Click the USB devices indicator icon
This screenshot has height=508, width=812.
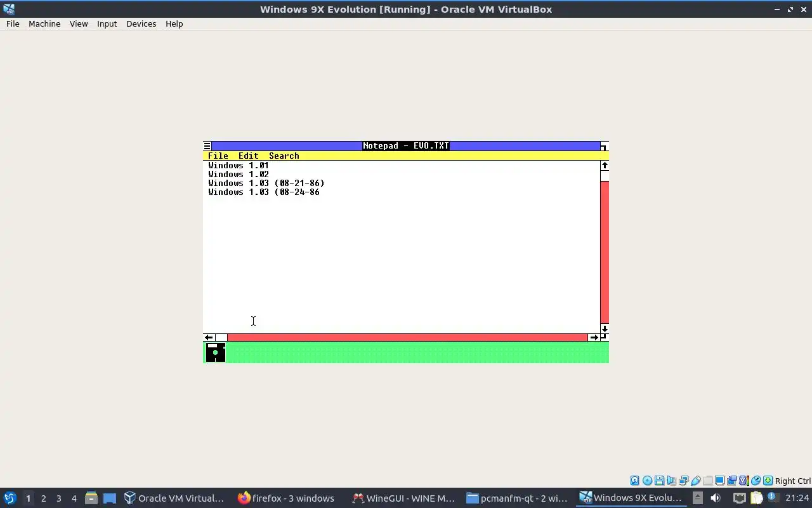695,481
